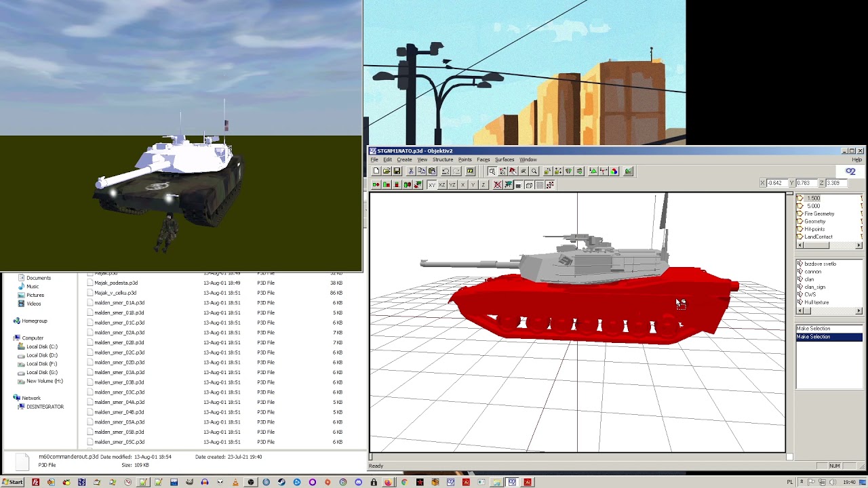Open FileZilla from the taskbar
The height and width of the screenshot is (488, 868).
(x=35, y=482)
